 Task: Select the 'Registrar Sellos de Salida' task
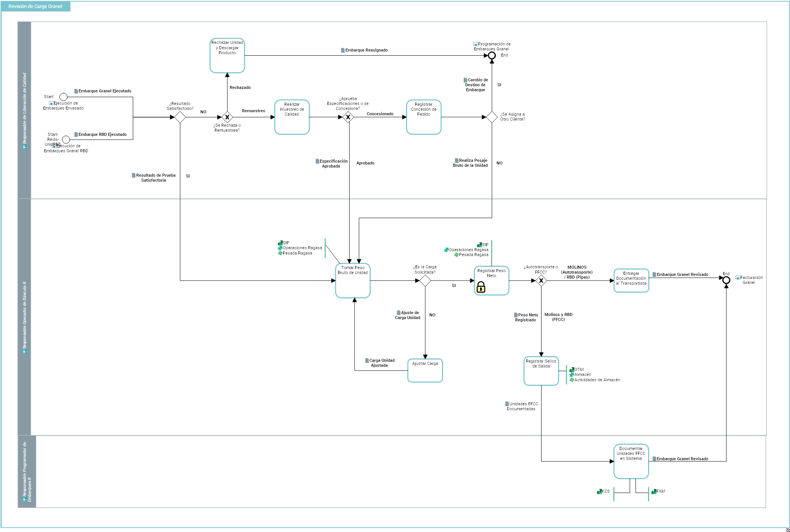pyautogui.click(x=541, y=371)
